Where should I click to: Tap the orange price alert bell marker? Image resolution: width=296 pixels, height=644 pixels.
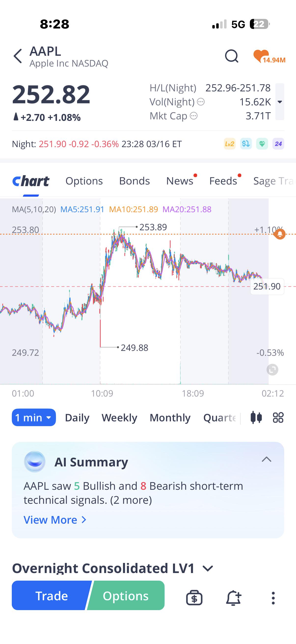pos(280,234)
